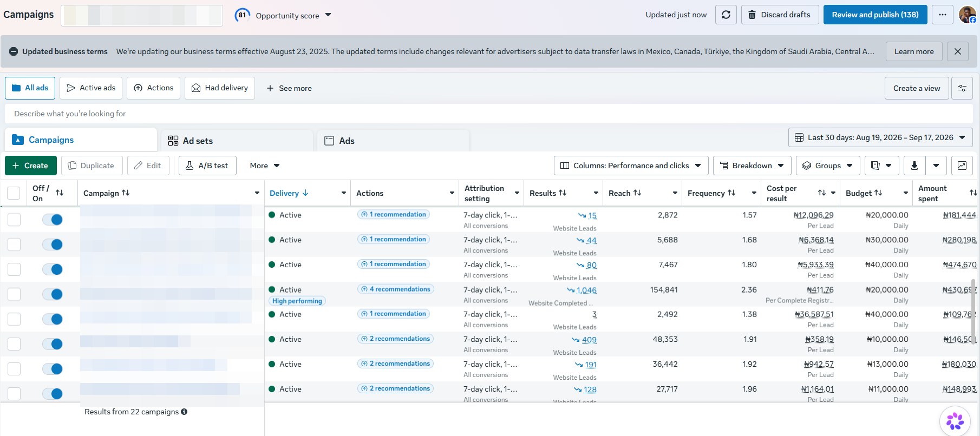Sort by the Off / On column arrows
This screenshot has width=980, height=436.
pyautogui.click(x=60, y=193)
